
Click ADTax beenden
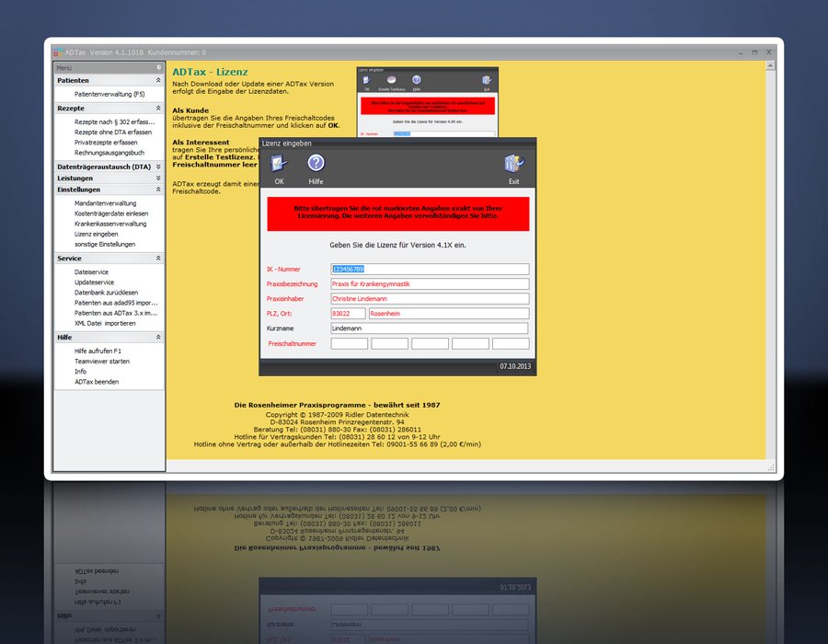[x=97, y=382]
